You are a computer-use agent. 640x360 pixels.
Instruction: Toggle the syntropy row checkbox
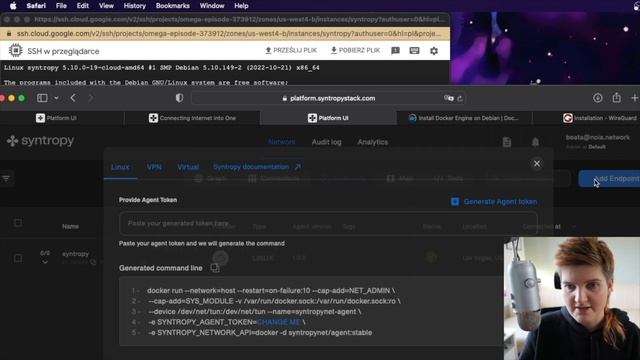(18, 258)
